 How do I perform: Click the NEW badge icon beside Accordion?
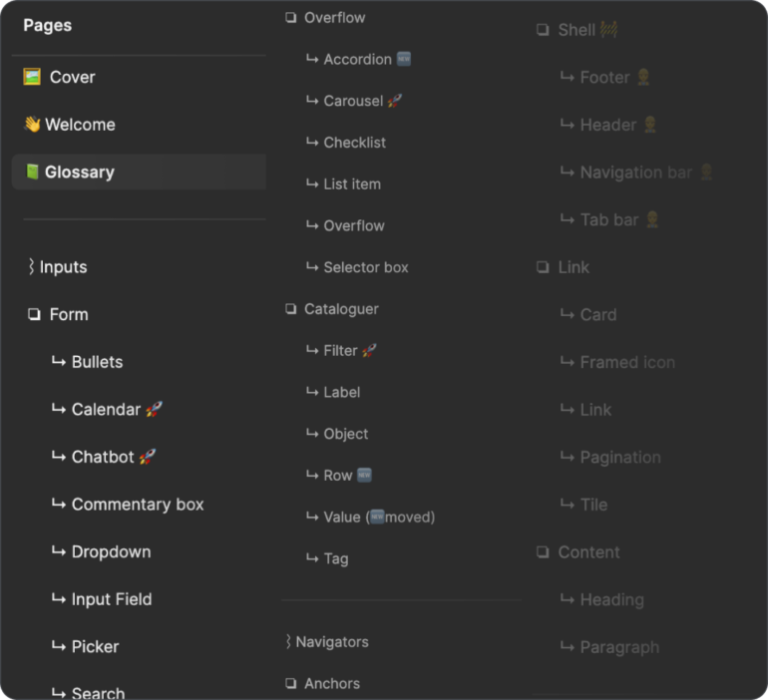coord(404,59)
